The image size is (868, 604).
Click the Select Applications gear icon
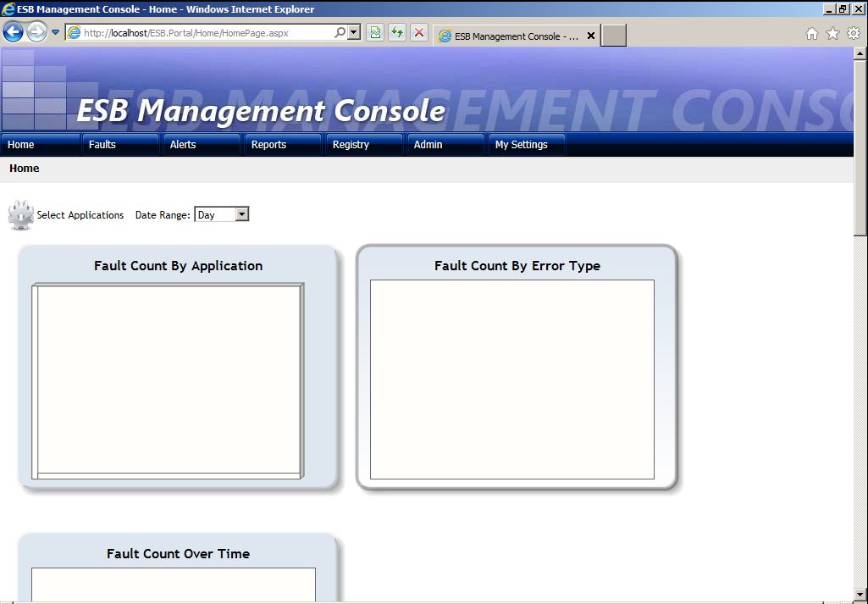click(20, 214)
